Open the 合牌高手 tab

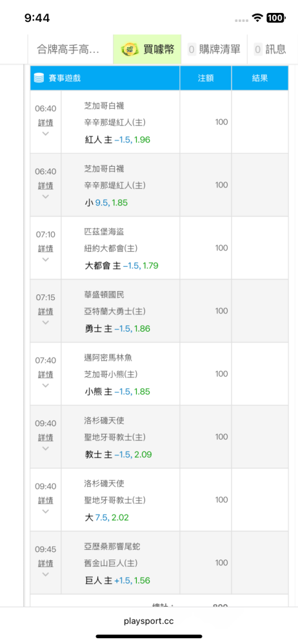tap(70, 50)
